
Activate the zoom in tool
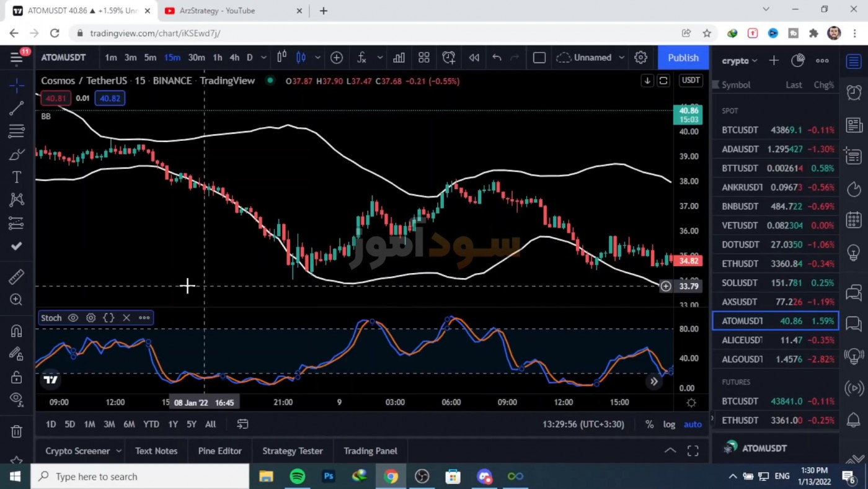[17, 300]
